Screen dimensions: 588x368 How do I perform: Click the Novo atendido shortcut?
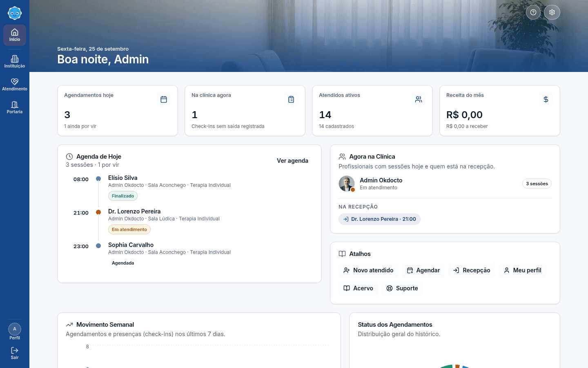[368, 270]
